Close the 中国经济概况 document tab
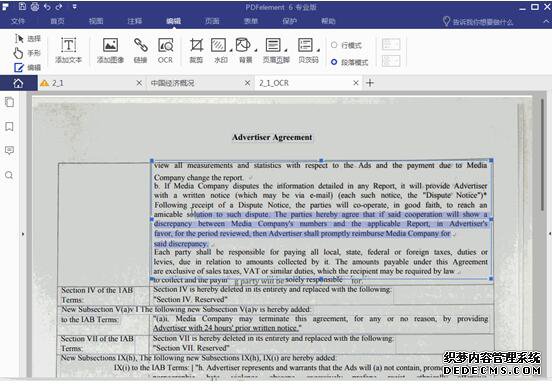This screenshot has height=385, width=552. pos(247,83)
